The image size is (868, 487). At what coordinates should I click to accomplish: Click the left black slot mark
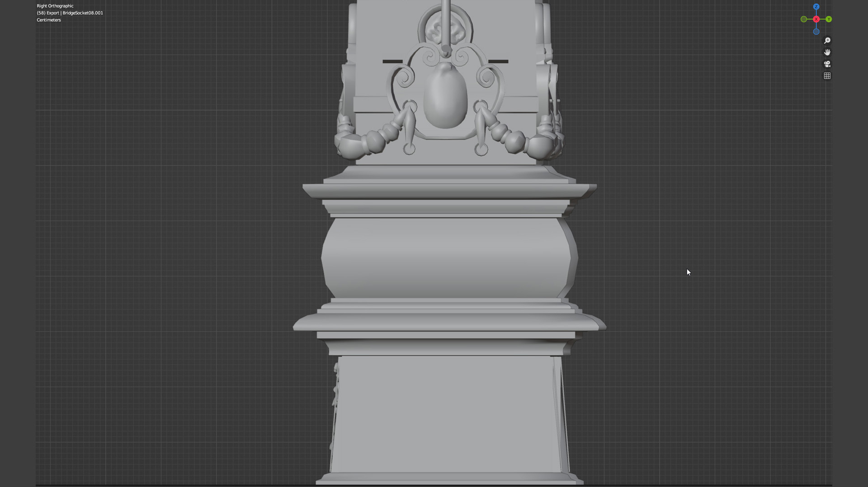pyautogui.click(x=392, y=61)
